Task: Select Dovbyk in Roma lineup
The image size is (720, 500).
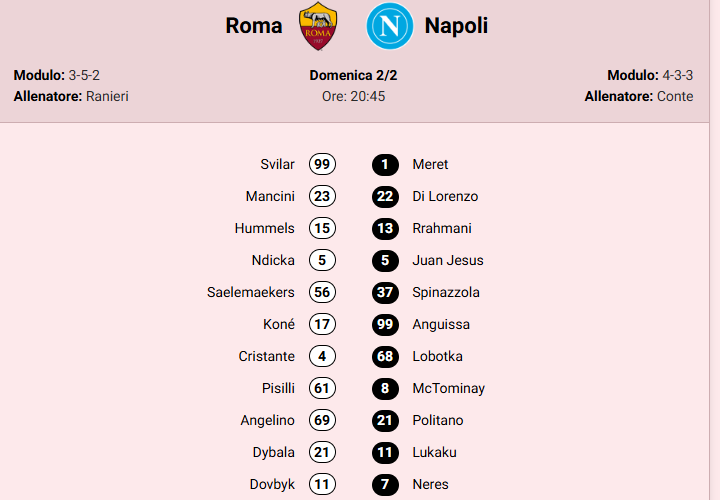Action: point(272,485)
